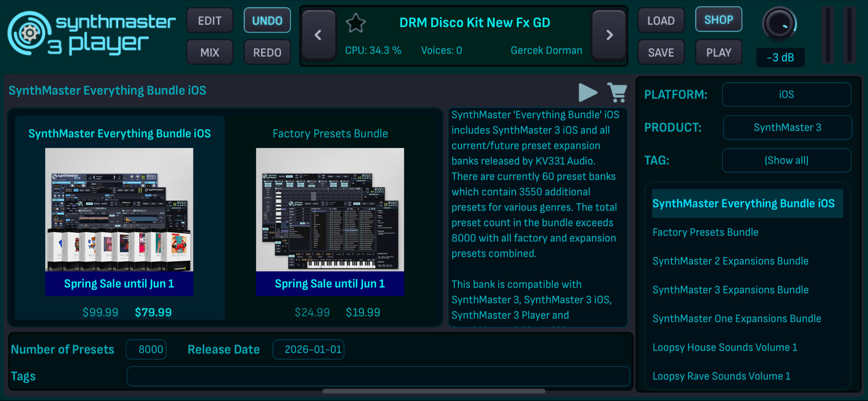Open the PRODUCT dropdown showing SynthMaster 3
Image resolution: width=868 pixels, height=401 pixels.
pyautogui.click(x=787, y=128)
